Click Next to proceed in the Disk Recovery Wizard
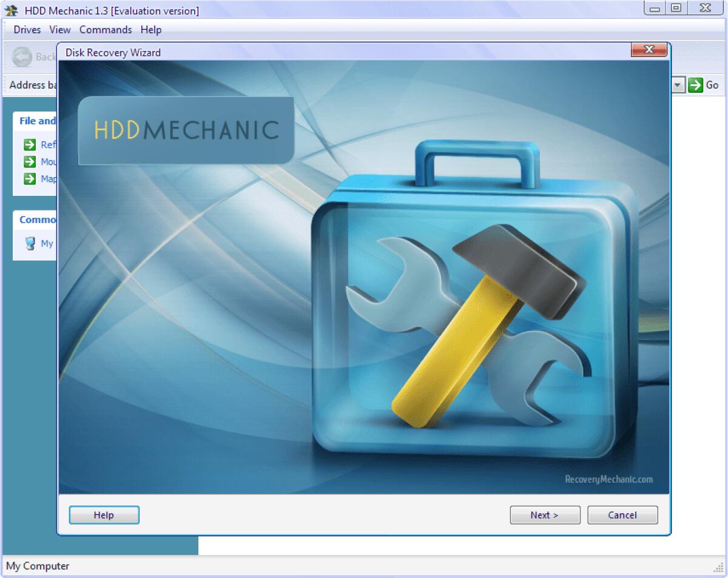Screen dimensions: 728x578 pyautogui.click(x=544, y=514)
